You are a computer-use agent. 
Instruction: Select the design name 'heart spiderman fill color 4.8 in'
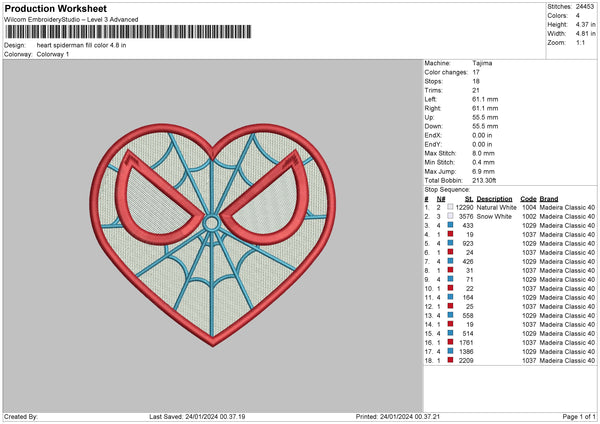point(81,45)
